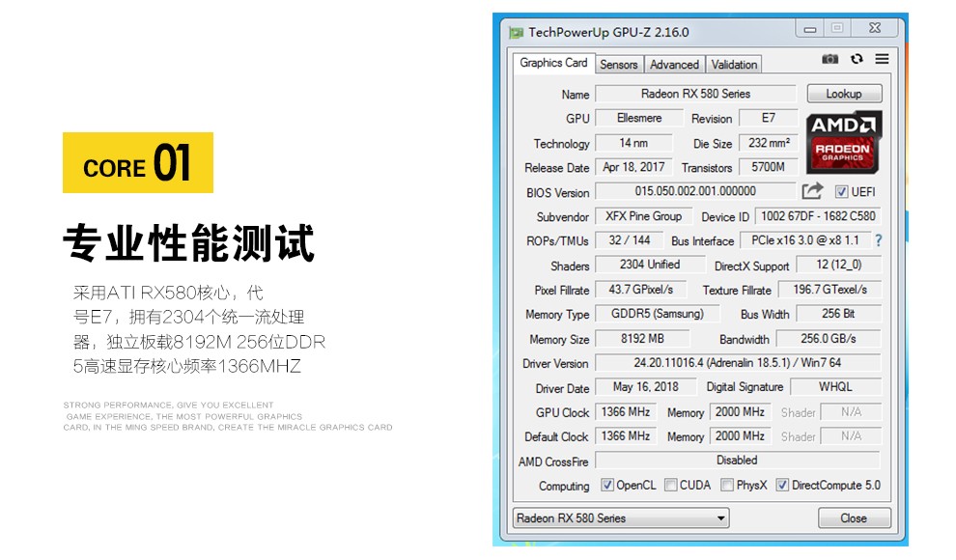Click the Die Size value 232 mm²
The image size is (956, 560).
pyautogui.click(x=769, y=143)
